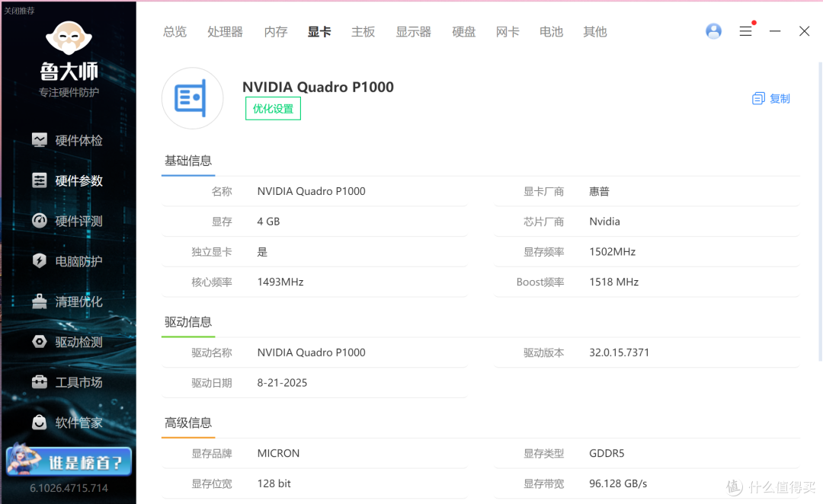The width and height of the screenshot is (823, 504).
Task: Click the graphics card illustration icon
Action: point(192,98)
